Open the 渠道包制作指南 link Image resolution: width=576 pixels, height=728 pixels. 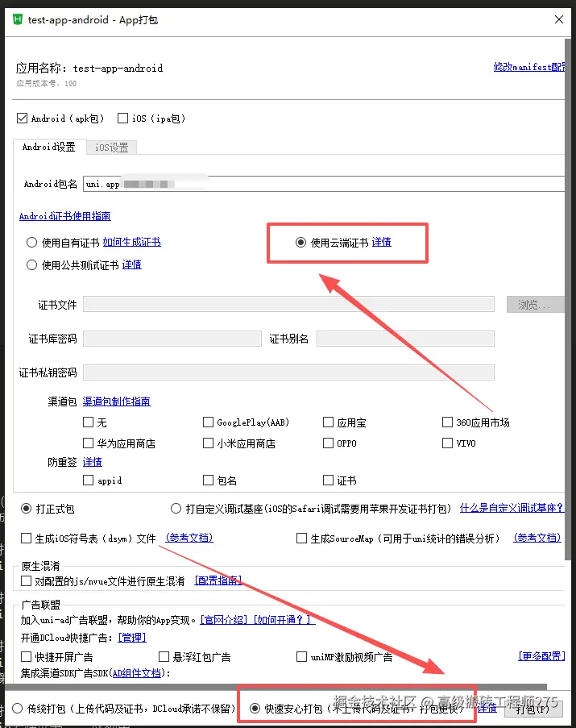click(116, 401)
